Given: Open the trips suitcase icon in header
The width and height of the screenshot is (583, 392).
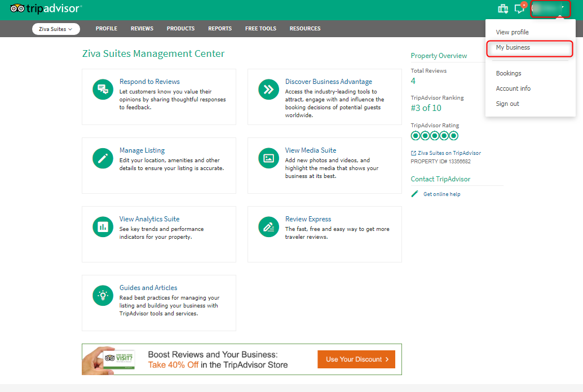Looking at the screenshot, I should tap(503, 8).
